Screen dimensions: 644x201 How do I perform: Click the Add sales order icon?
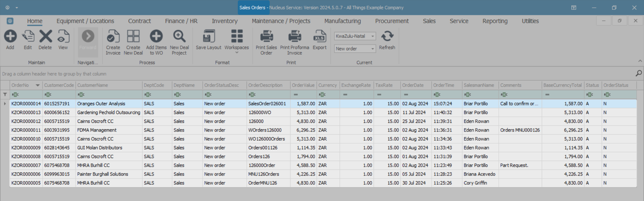(x=10, y=37)
